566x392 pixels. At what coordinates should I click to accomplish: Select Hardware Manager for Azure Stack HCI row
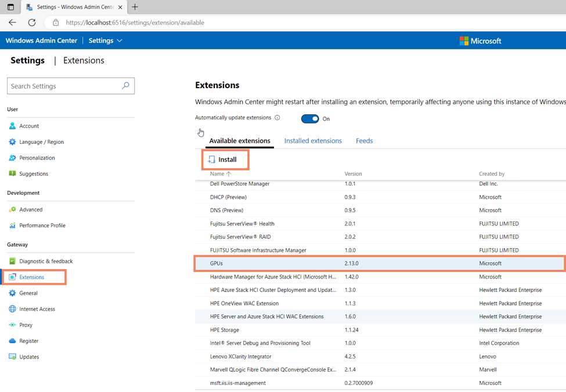point(380,277)
